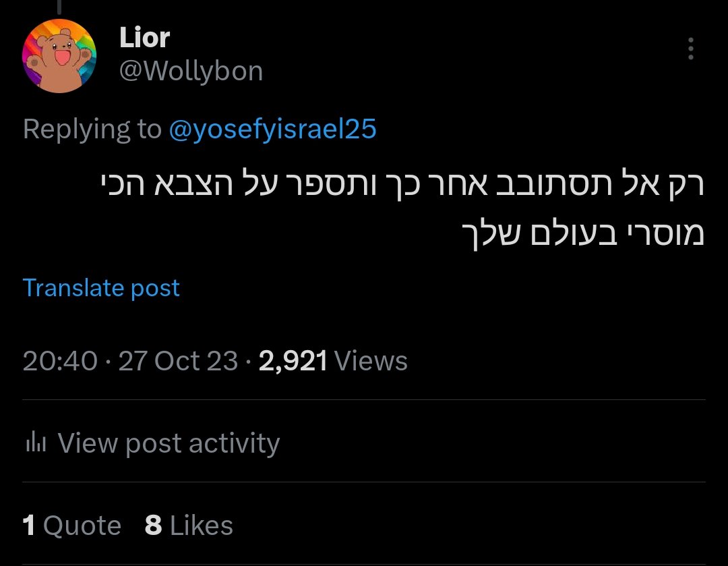Click the analytics bar chart icon
Viewport: 728px width, 566px height.
pos(34,443)
